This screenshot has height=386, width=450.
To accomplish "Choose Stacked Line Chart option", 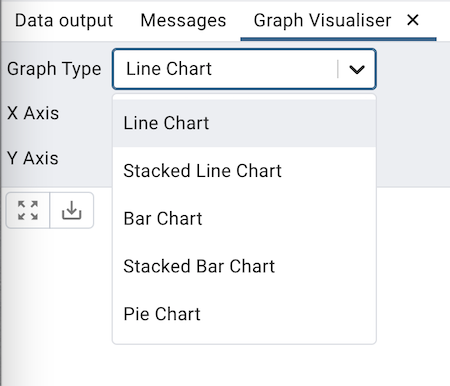I will pos(244,171).
